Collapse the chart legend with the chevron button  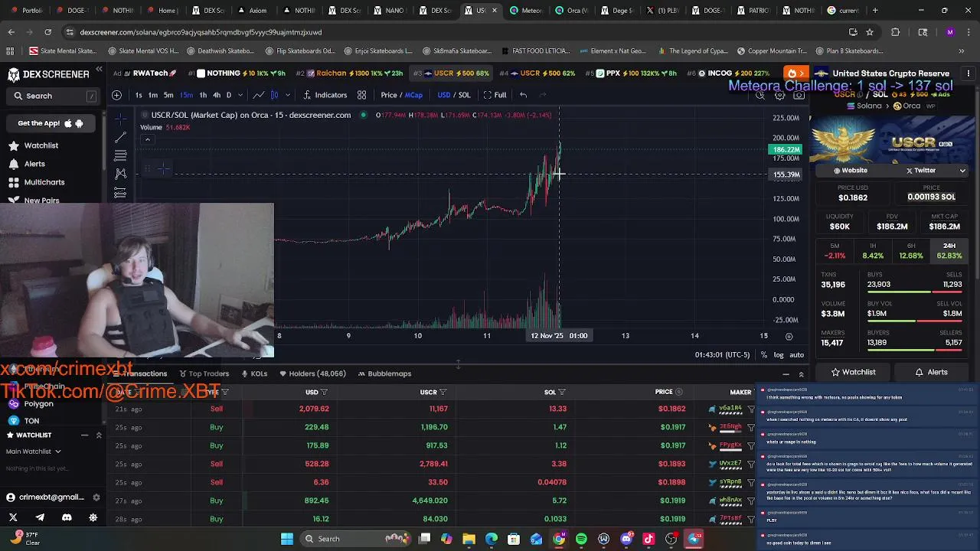point(148,139)
